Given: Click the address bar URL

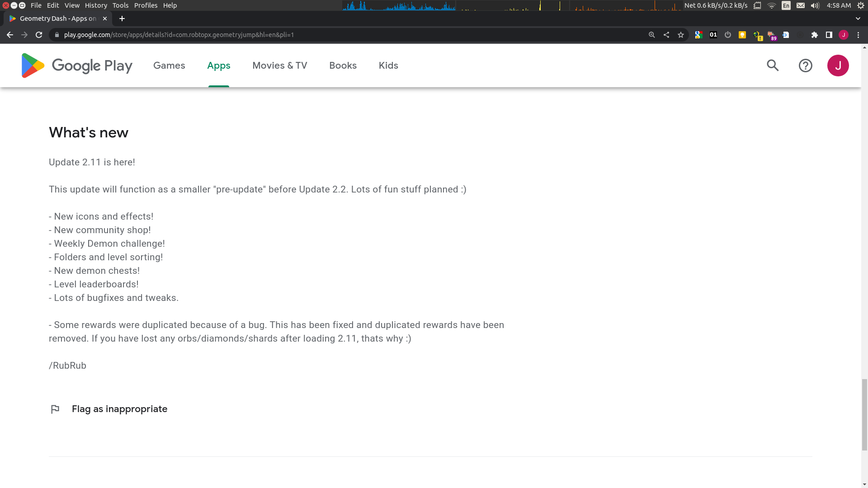Looking at the screenshot, I should tap(179, 35).
